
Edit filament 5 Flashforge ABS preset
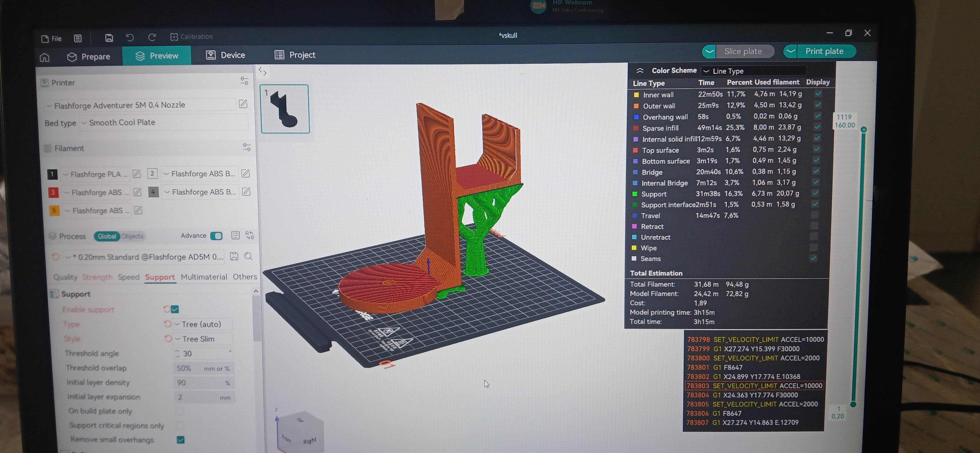(x=138, y=210)
